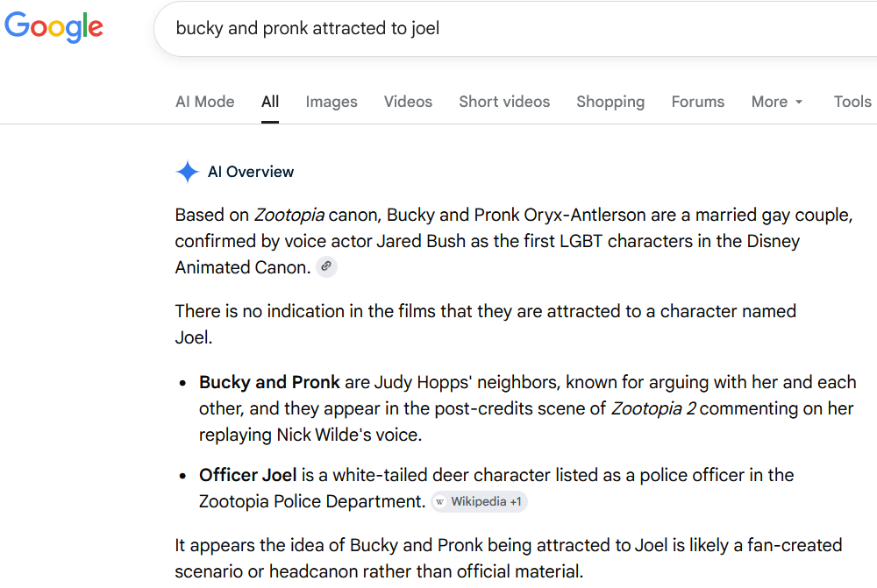Image resolution: width=877 pixels, height=588 pixels.
Task: Click the Google logo
Action: click(53, 27)
